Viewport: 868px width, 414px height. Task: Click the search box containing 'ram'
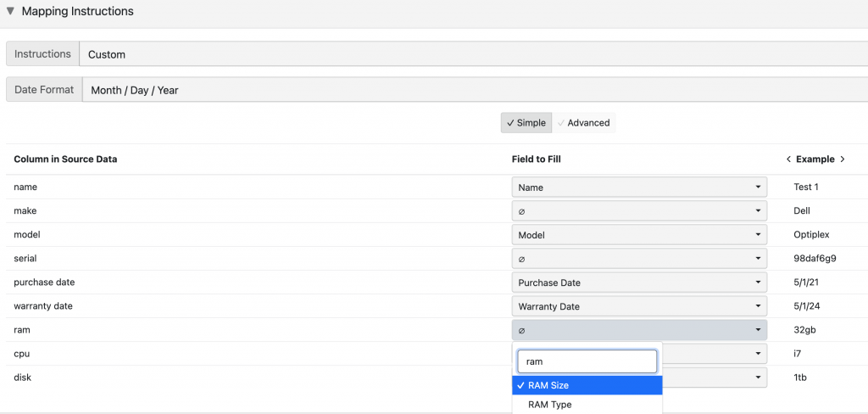[x=587, y=361]
